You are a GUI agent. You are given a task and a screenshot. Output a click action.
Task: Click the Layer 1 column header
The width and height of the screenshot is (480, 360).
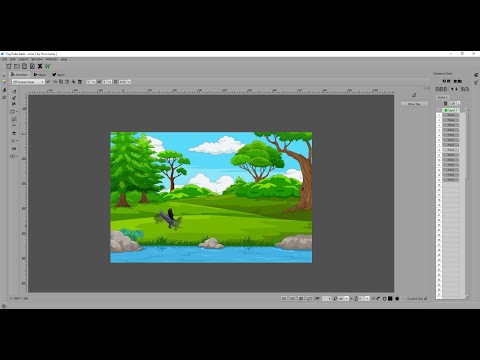[451, 110]
